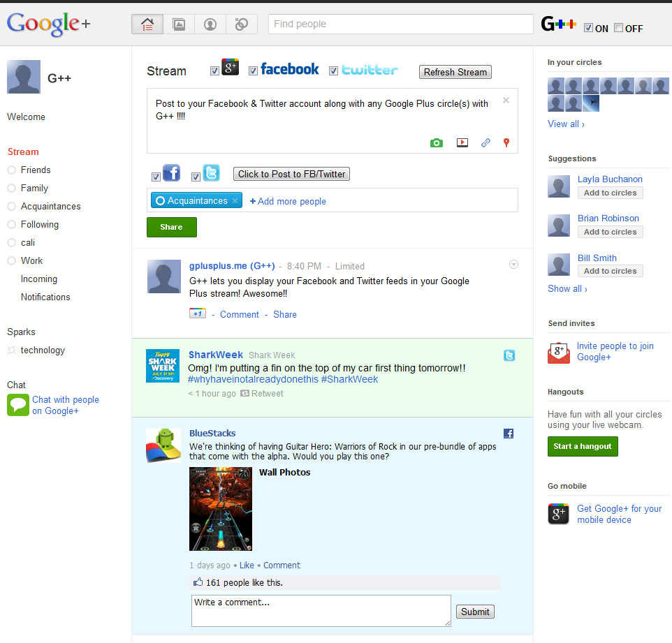Remove the Acquaintances circle chip

point(235,200)
